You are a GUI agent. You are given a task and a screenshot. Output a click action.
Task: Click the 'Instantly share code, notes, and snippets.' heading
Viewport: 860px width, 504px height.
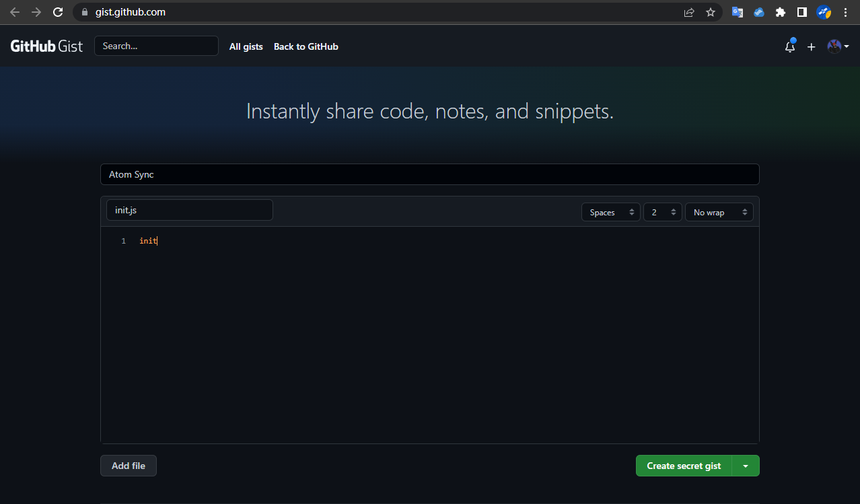(430, 111)
